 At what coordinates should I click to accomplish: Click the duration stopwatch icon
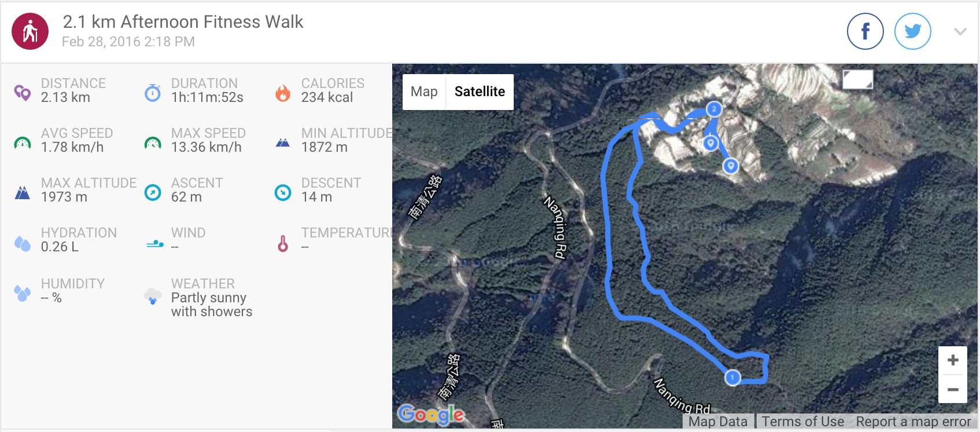click(153, 93)
